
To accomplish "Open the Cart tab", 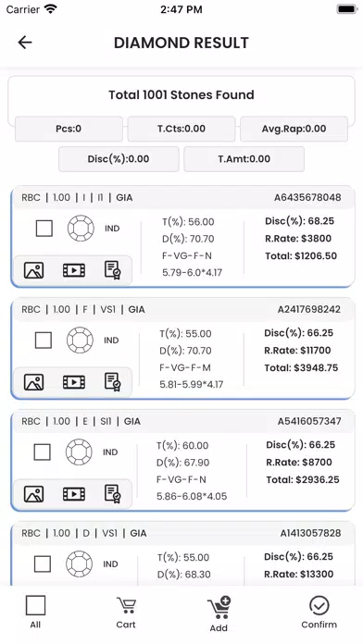I will (x=126, y=613).
